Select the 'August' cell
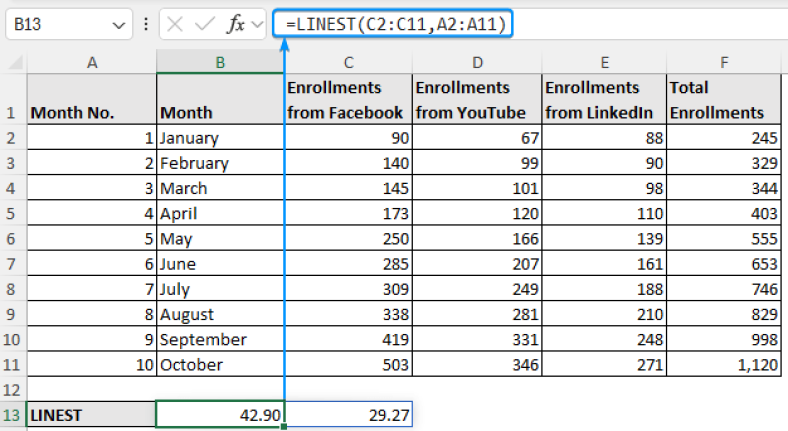 pos(220,314)
